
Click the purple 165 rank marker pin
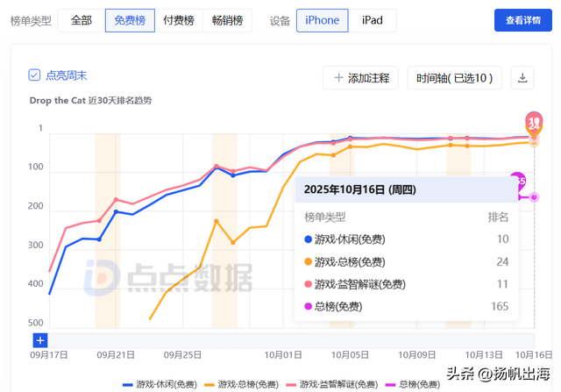point(519,182)
